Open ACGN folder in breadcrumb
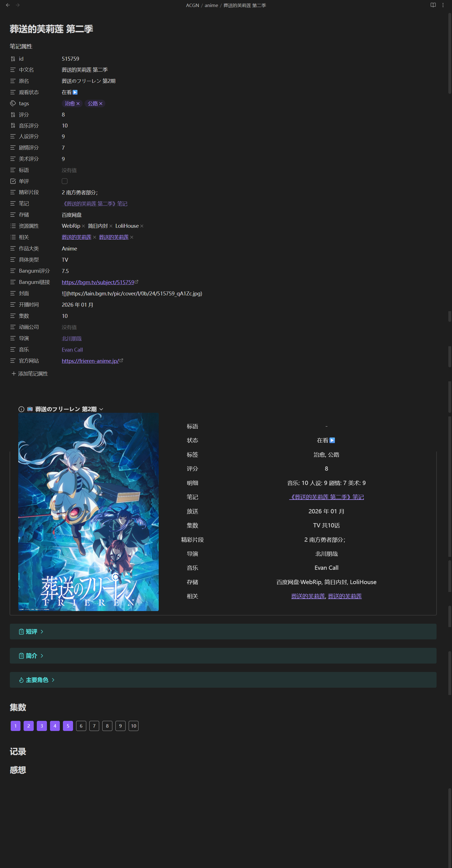The width and height of the screenshot is (452, 868). [192, 5]
